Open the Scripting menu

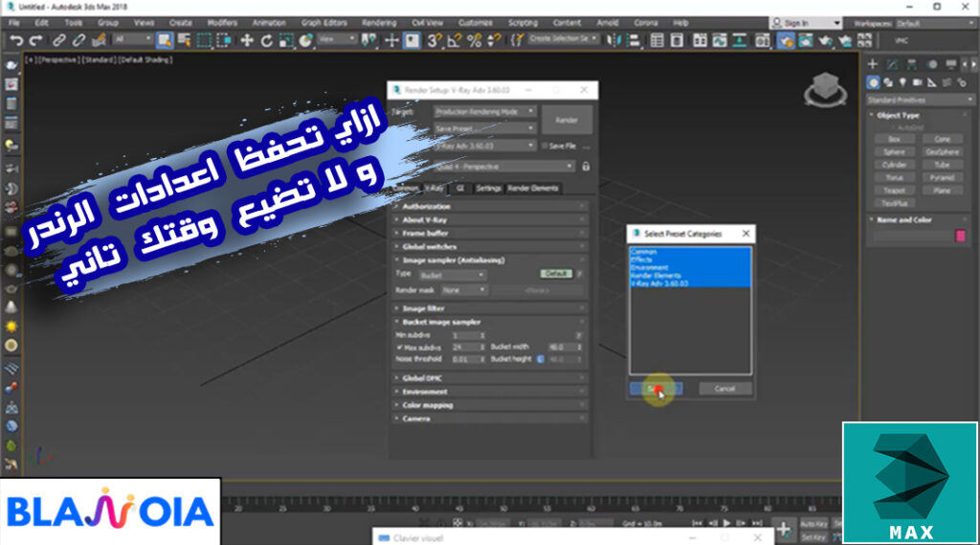pos(523,23)
